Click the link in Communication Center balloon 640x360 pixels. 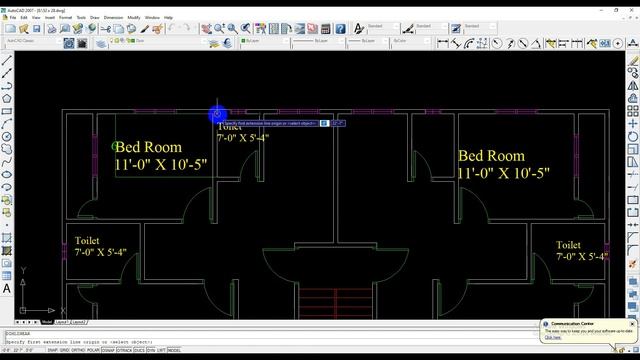coord(553,338)
